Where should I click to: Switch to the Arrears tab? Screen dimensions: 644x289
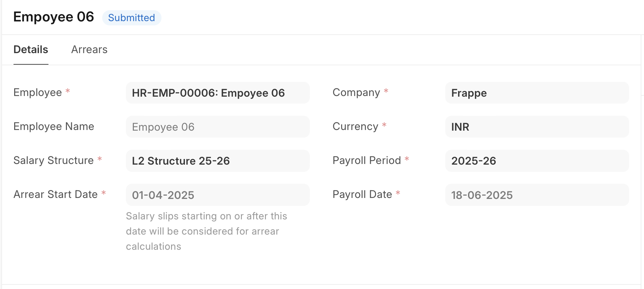tap(89, 49)
